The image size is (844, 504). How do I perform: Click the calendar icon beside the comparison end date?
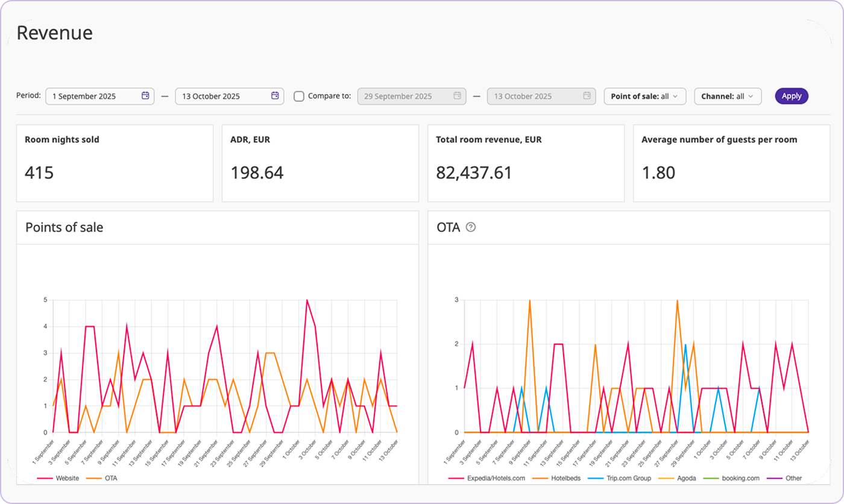[586, 96]
